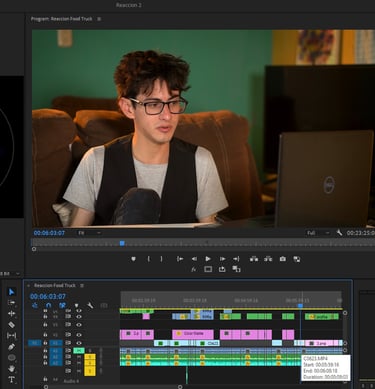Select the Pen tool
Viewport: 375px width, 389px height.
click(x=11, y=347)
